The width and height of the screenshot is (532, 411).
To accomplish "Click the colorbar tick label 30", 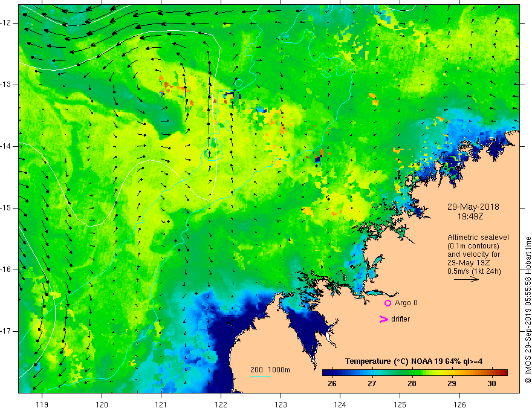I will click(491, 384).
